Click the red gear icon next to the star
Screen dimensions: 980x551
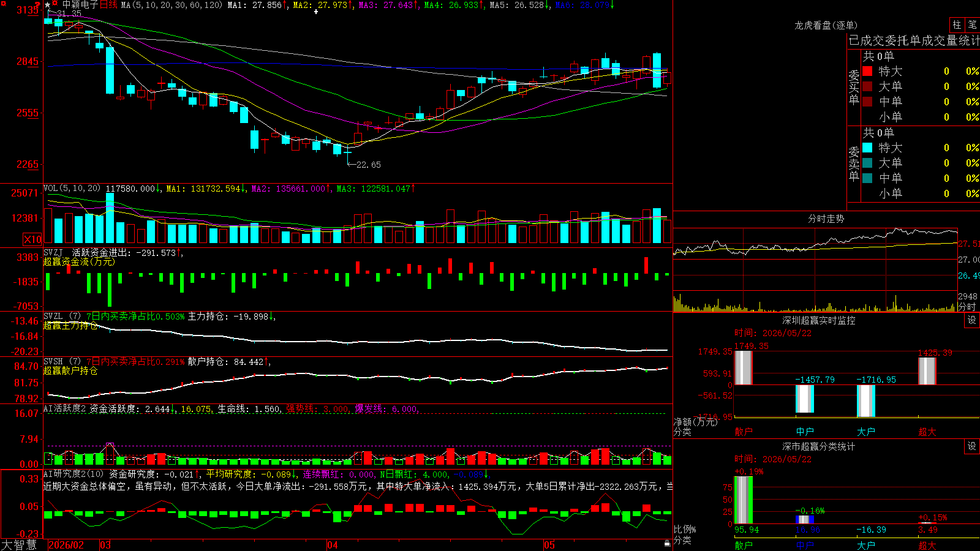[55, 4]
